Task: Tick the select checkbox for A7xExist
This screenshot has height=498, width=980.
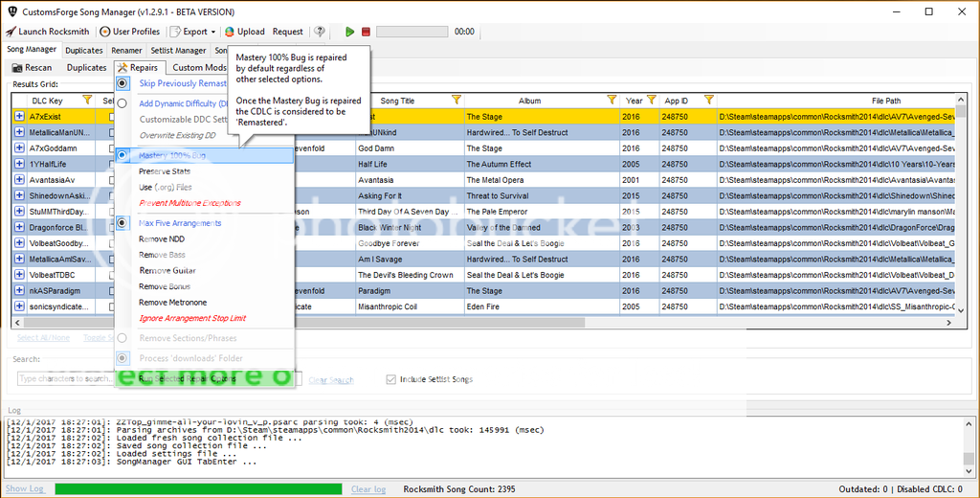Action: (x=112, y=117)
